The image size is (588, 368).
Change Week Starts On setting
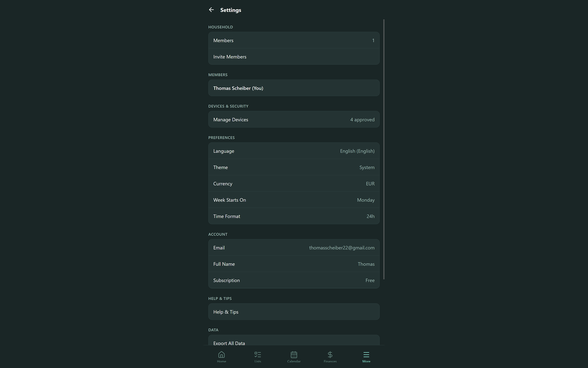click(294, 200)
